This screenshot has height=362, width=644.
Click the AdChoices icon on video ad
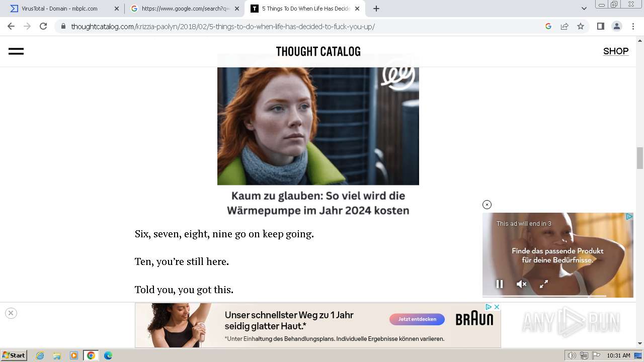tap(629, 217)
